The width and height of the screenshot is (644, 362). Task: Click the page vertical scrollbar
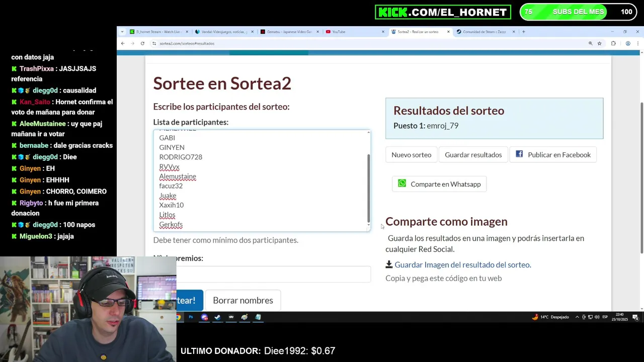click(x=641, y=177)
